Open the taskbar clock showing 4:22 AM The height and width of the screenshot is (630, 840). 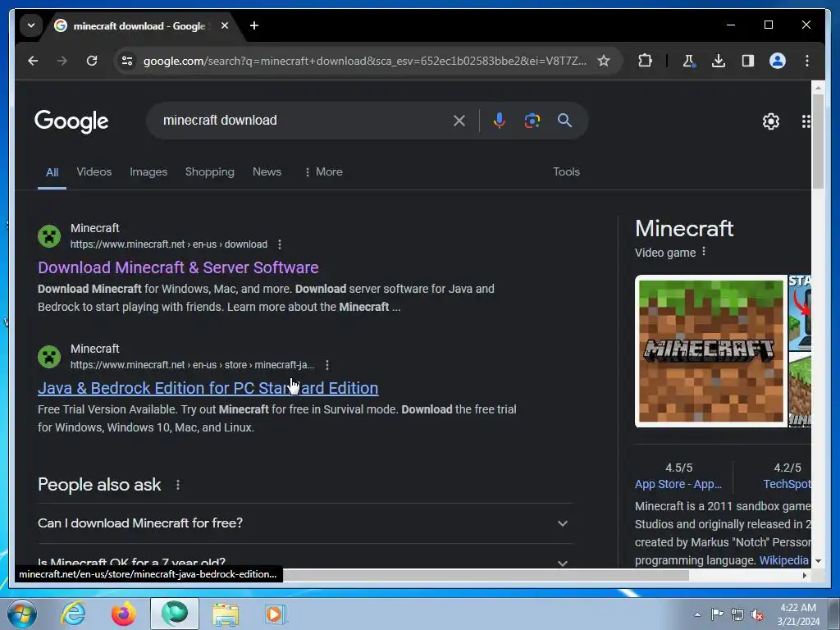click(797, 614)
